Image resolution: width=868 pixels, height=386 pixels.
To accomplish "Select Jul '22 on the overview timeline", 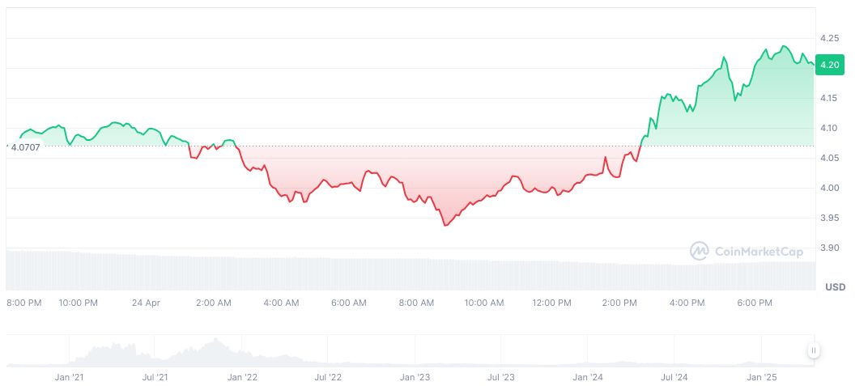I will (x=327, y=377).
